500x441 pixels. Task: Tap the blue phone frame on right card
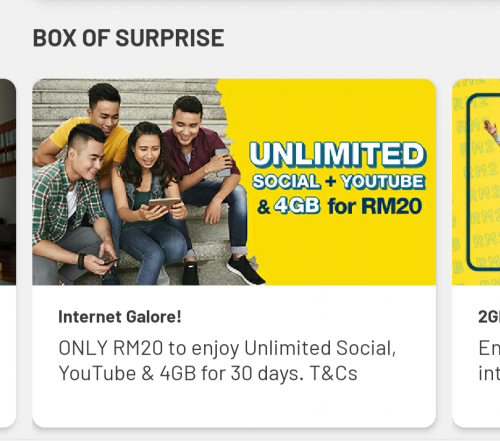pos(483,182)
